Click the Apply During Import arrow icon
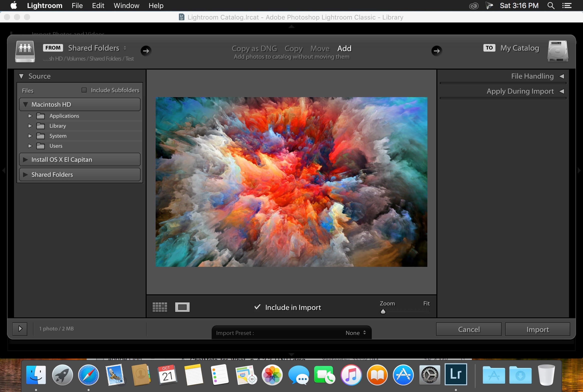 coord(561,91)
